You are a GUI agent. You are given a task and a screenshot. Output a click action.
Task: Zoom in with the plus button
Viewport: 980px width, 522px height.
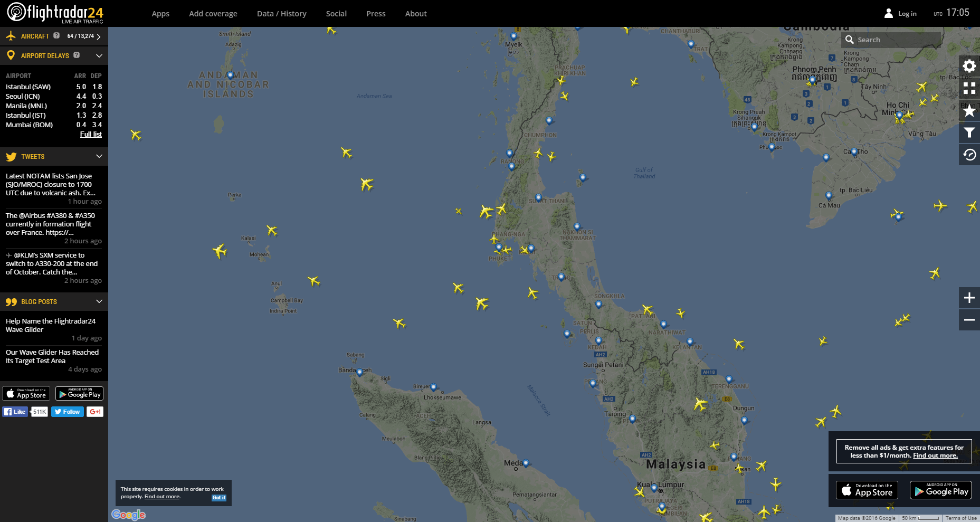(x=969, y=298)
